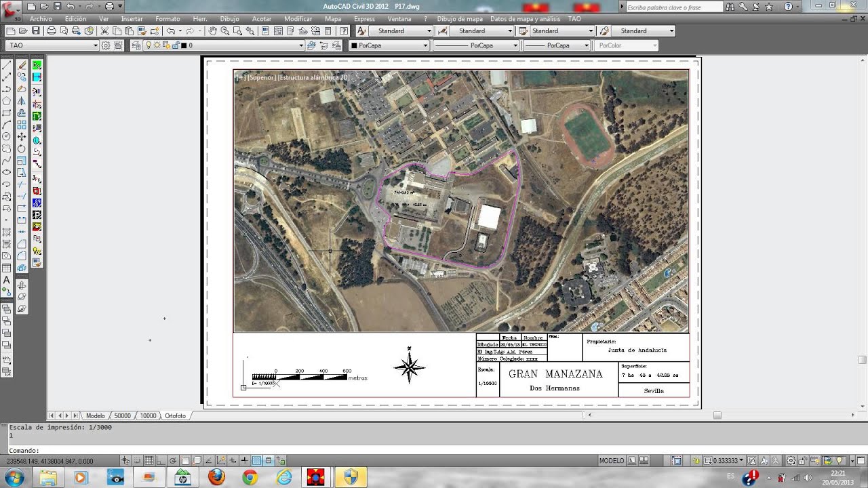Viewport: 868px width, 488px height.
Task: Toggle MODELO paper/model space button
Action: (x=612, y=461)
